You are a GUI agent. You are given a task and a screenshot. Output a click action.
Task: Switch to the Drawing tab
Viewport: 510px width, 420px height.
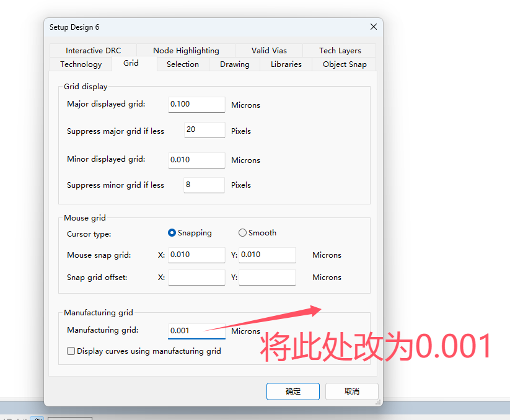click(x=234, y=64)
